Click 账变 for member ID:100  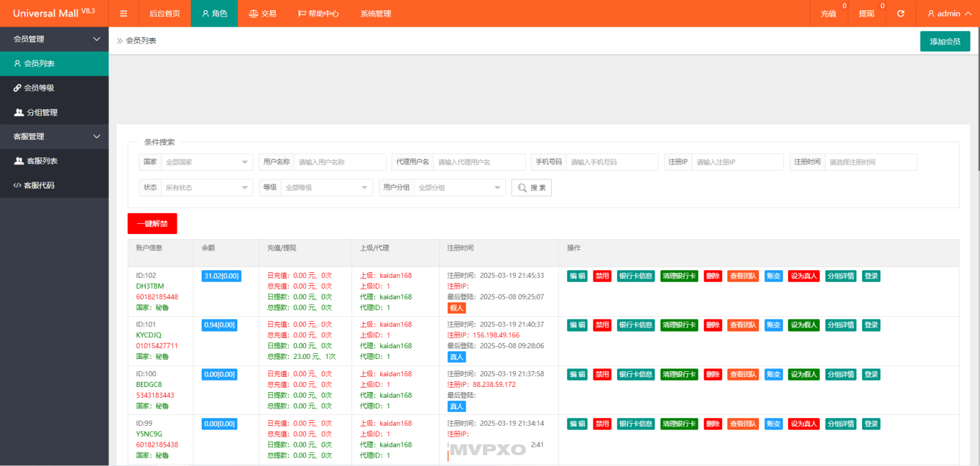click(773, 374)
